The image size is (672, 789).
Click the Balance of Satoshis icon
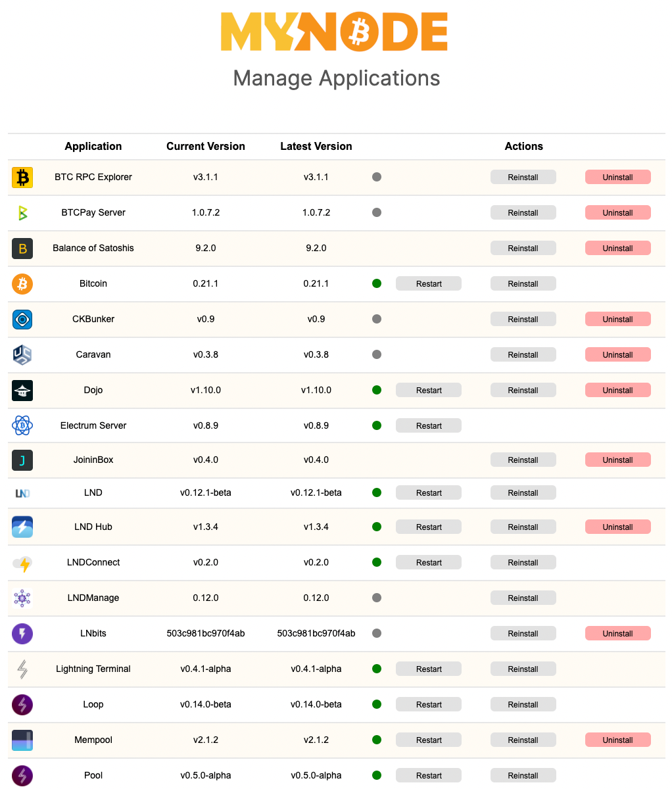click(x=22, y=249)
